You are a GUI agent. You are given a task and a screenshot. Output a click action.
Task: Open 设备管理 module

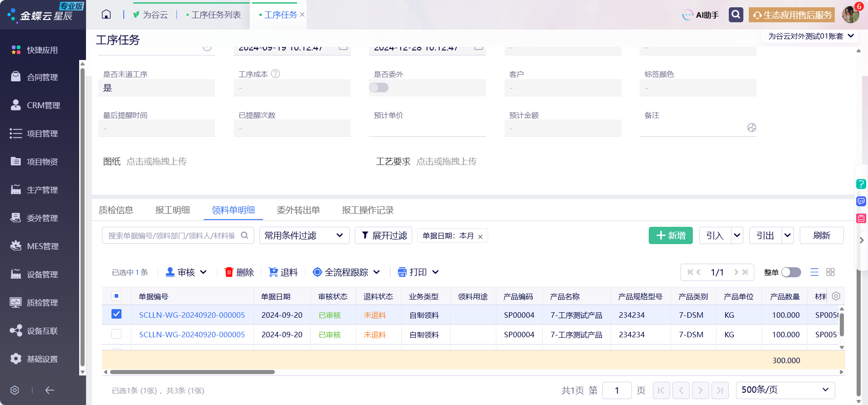tap(35, 275)
